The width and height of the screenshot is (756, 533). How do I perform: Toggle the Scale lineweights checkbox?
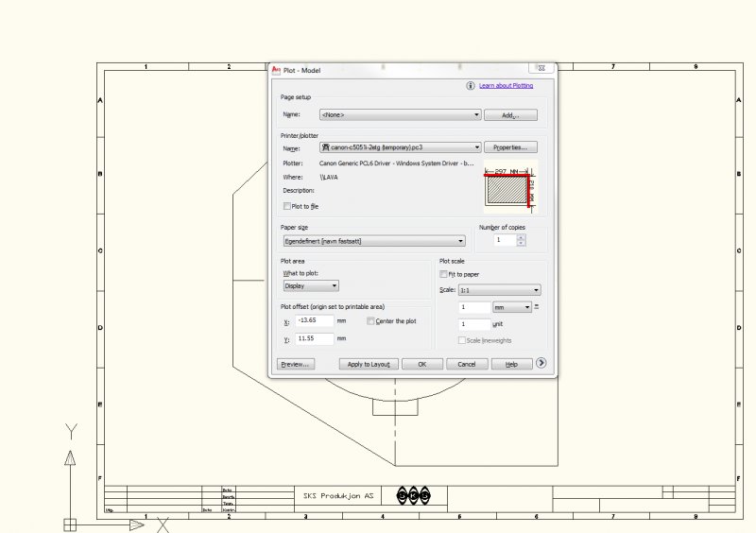coord(462,340)
